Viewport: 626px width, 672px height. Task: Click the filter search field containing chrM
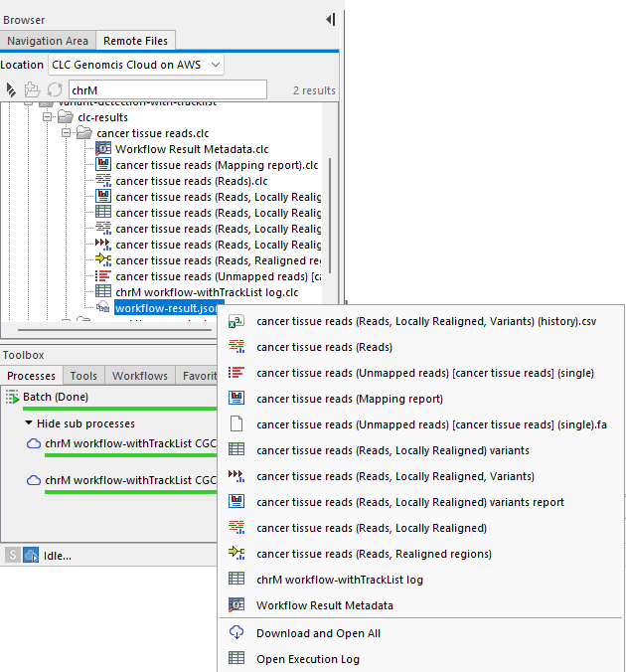(168, 90)
